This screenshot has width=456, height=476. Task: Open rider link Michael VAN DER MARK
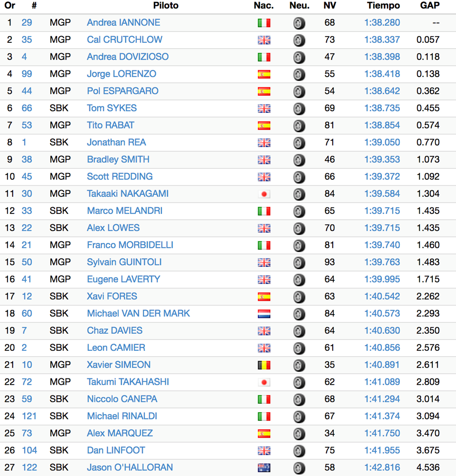(x=138, y=313)
